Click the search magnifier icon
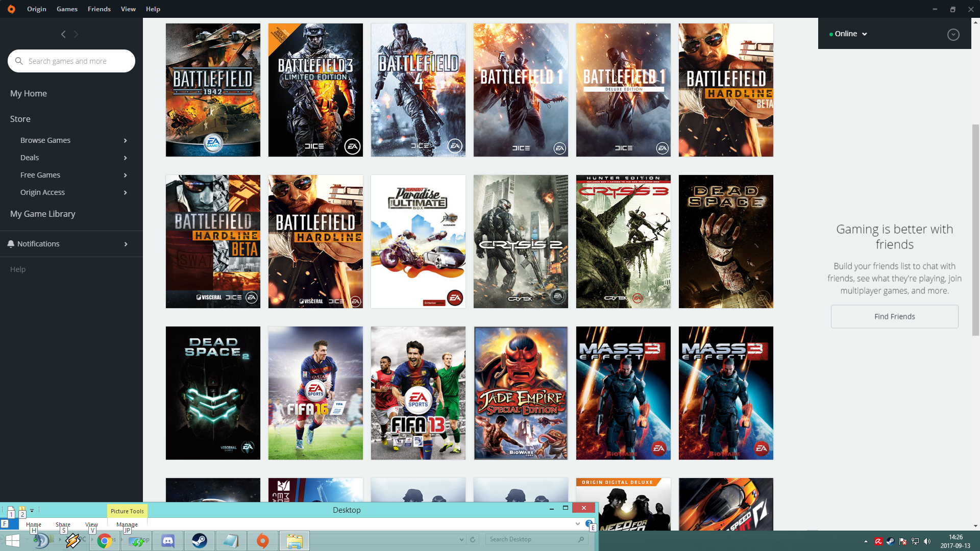 click(19, 61)
